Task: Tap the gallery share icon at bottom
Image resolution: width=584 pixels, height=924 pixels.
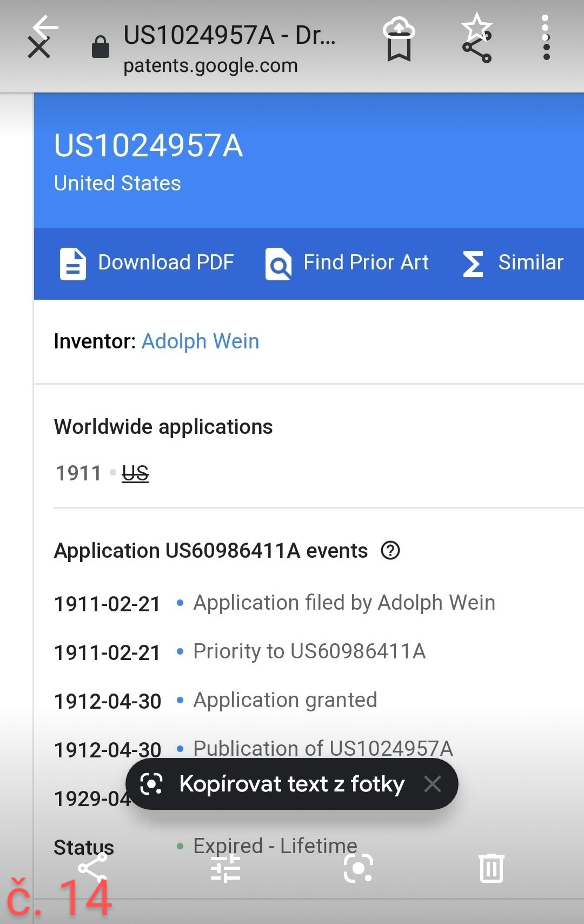Action: 92,868
